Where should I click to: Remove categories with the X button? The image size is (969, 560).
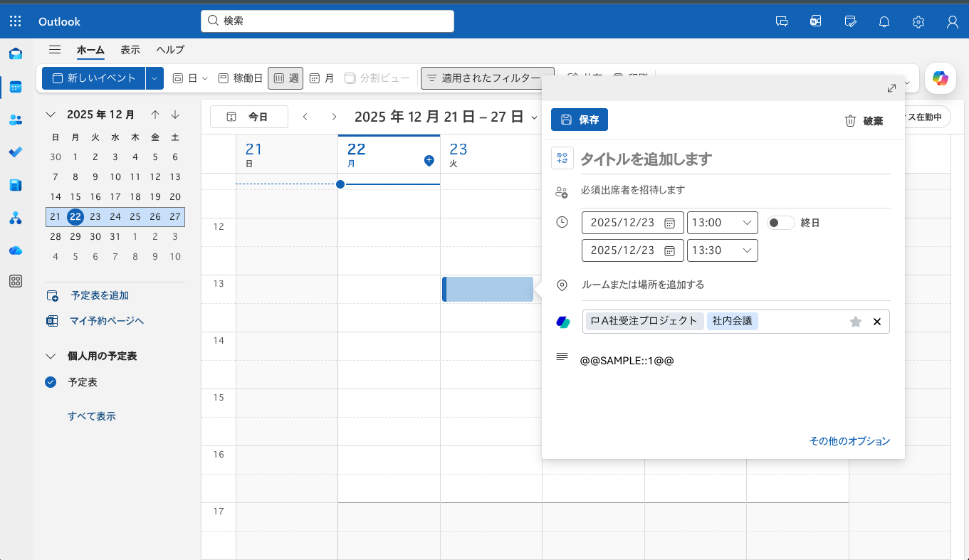877,322
